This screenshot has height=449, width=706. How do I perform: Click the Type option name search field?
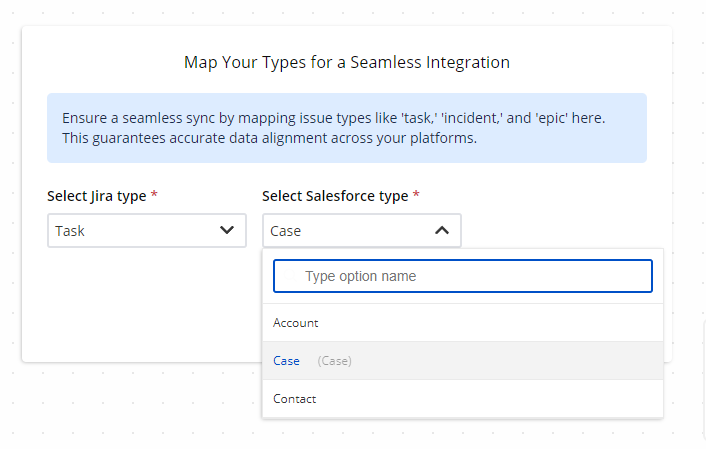point(462,276)
